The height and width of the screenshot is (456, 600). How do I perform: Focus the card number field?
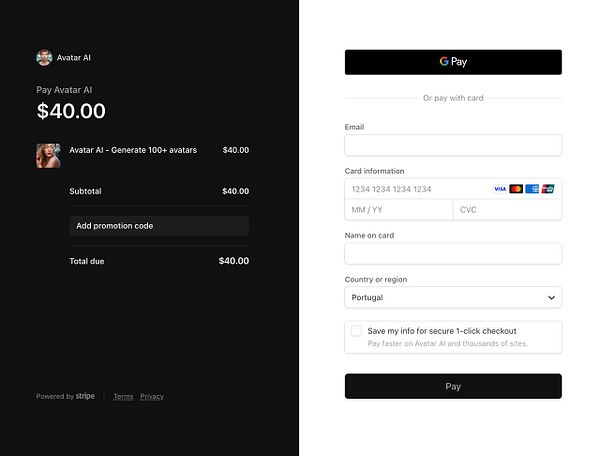[415, 189]
